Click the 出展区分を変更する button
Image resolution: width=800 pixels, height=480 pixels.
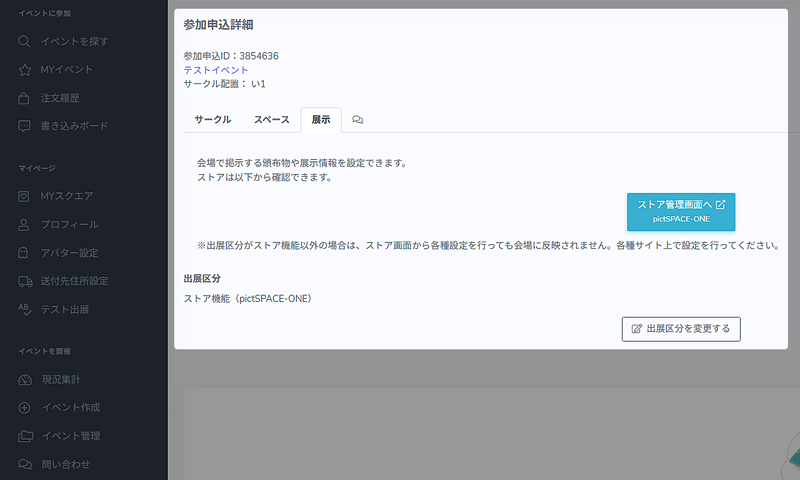(680, 328)
